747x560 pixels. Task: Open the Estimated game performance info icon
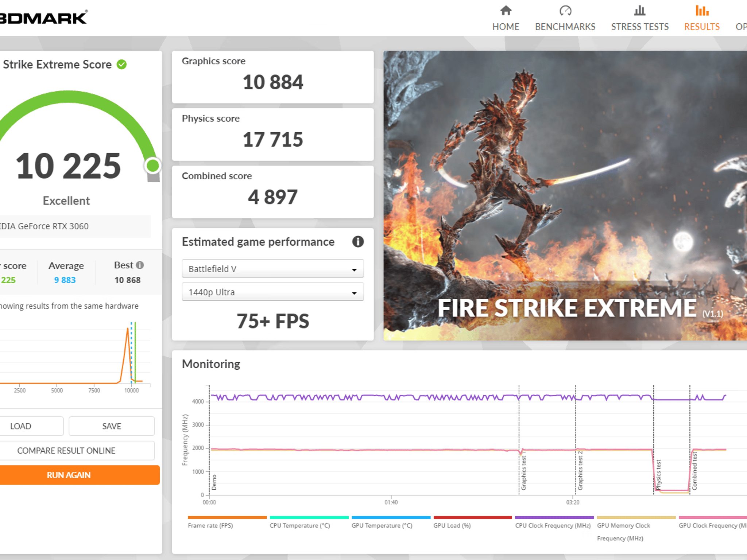click(x=358, y=242)
